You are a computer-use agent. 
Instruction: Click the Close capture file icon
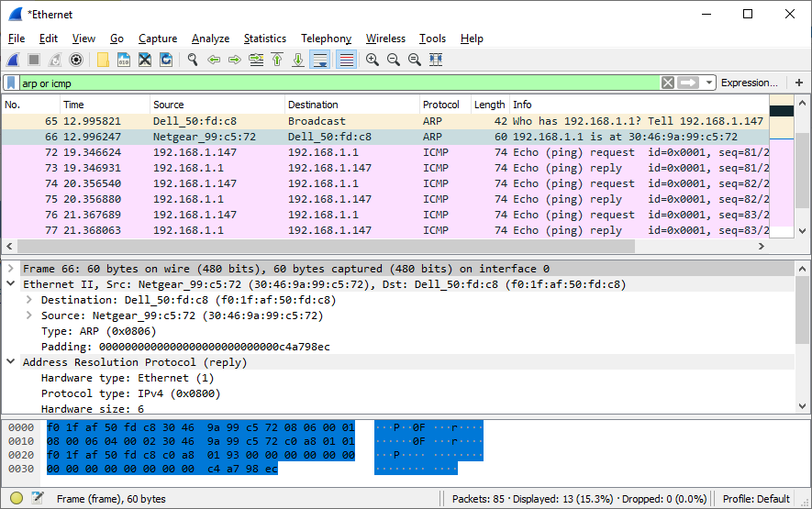pyautogui.click(x=145, y=60)
